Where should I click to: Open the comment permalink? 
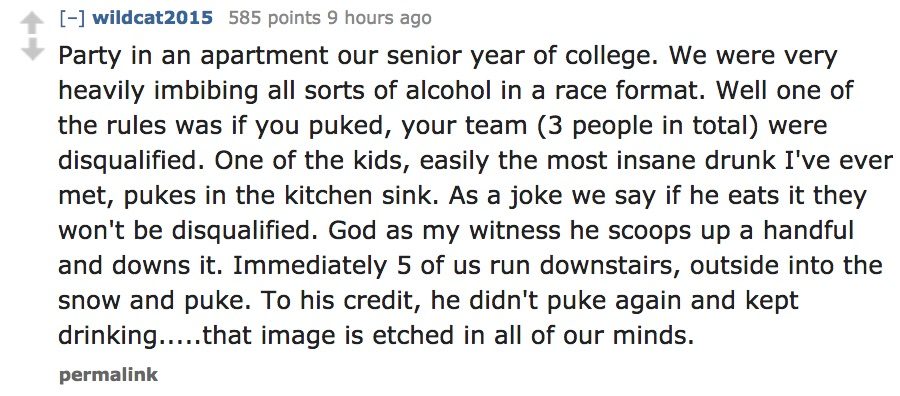[x=108, y=375]
